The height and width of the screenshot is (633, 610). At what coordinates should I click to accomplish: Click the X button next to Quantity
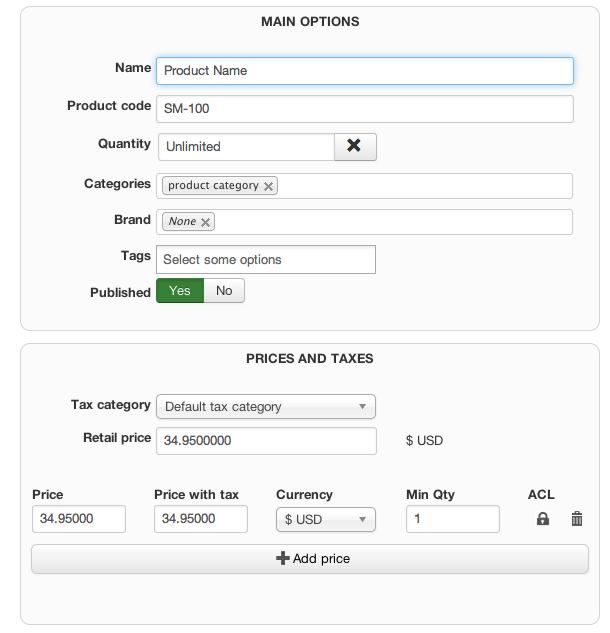tap(354, 146)
